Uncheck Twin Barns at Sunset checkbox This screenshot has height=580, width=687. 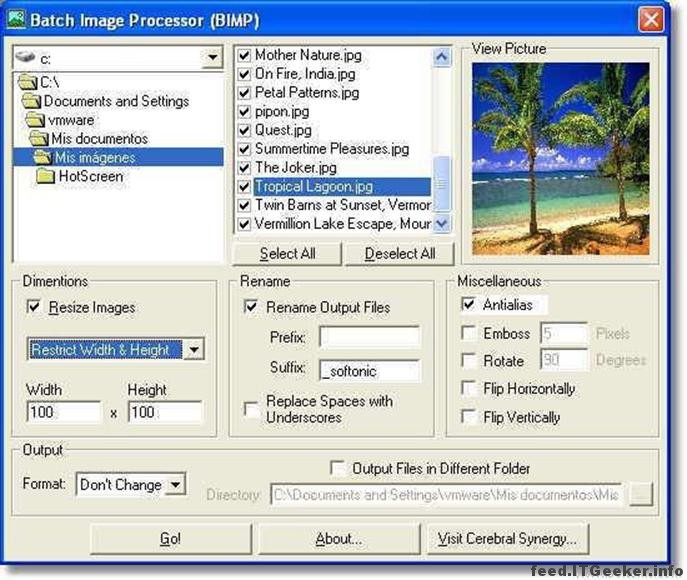coord(244,205)
